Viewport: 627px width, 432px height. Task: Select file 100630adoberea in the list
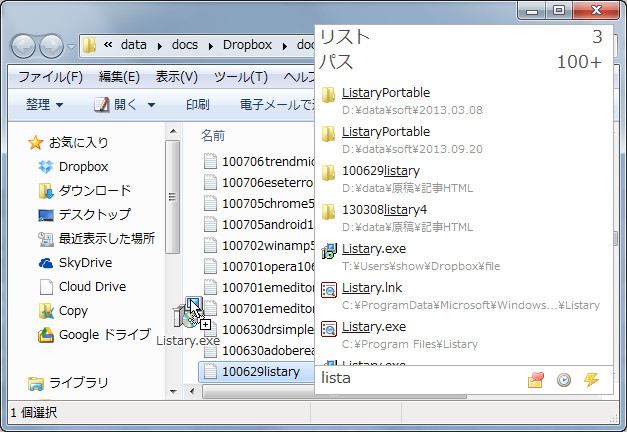pyautogui.click(x=259, y=350)
